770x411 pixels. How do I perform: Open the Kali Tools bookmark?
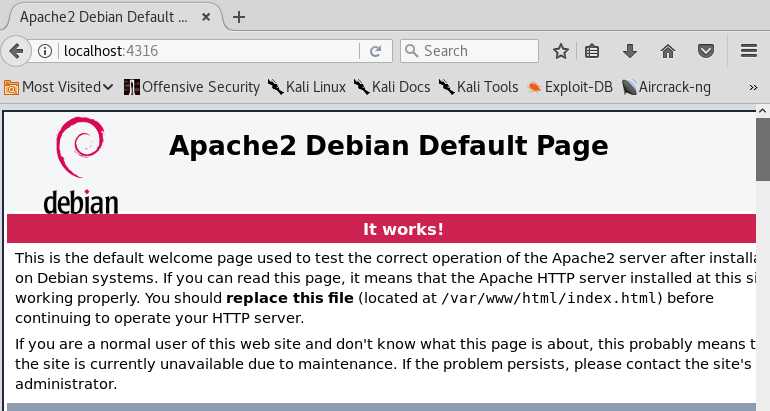[x=478, y=87]
